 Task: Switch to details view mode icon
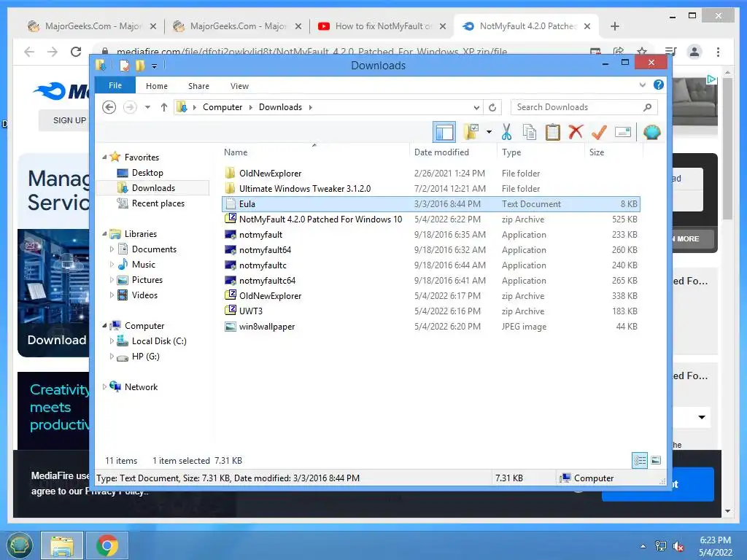pos(639,460)
